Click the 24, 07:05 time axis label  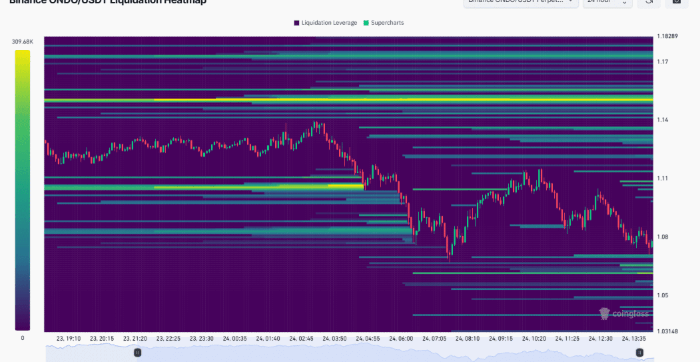434,339
